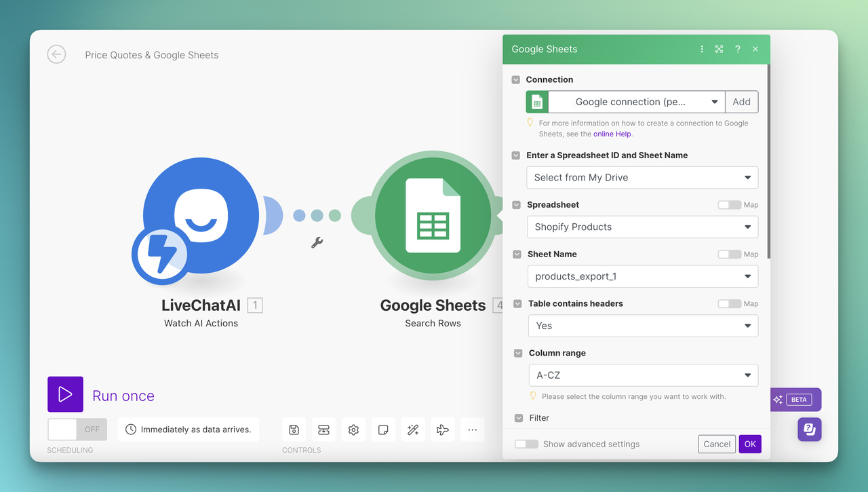The image size is (868, 492).
Task: Toggle the Table contains headers field checkbox
Action: [x=518, y=303]
